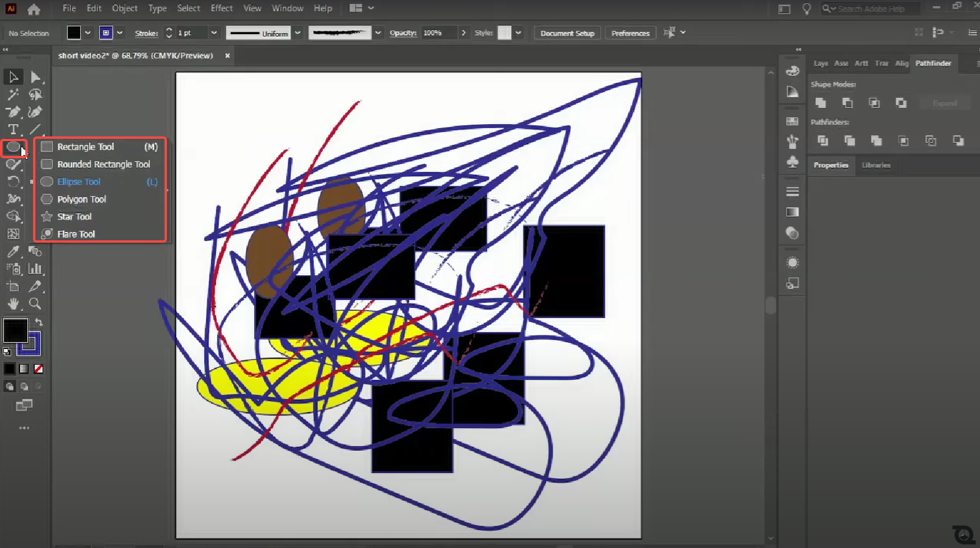
Task: Open the graphic Style dropdown
Action: [518, 33]
